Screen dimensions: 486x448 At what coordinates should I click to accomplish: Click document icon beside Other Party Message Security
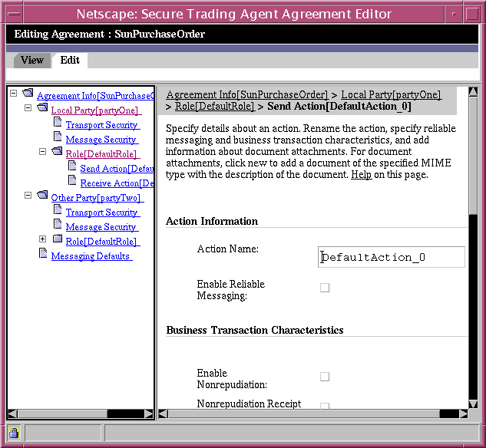[x=58, y=224]
